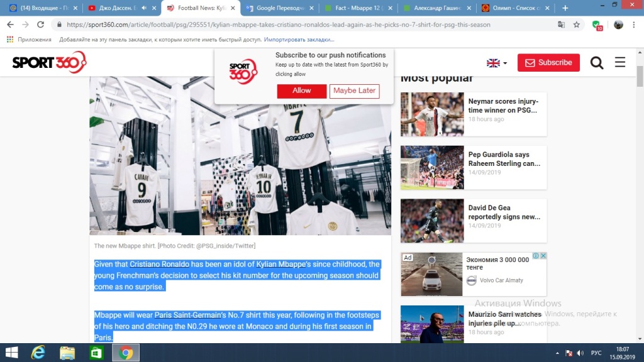Image resolution: width=644 pixels, height=362 pixels.
Task: Click the translate page icon
Action: [561, 25]
